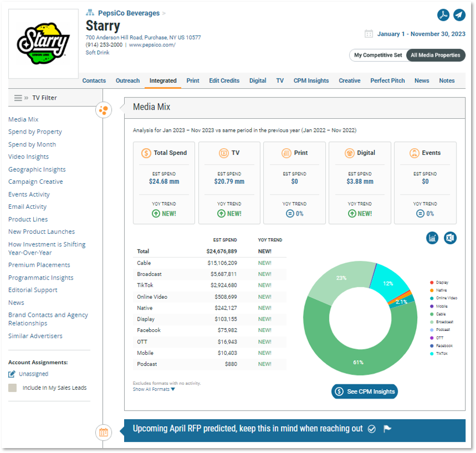
Task: Click the Total Spend YOY trend arrow
Action: (x=156, y=214)
